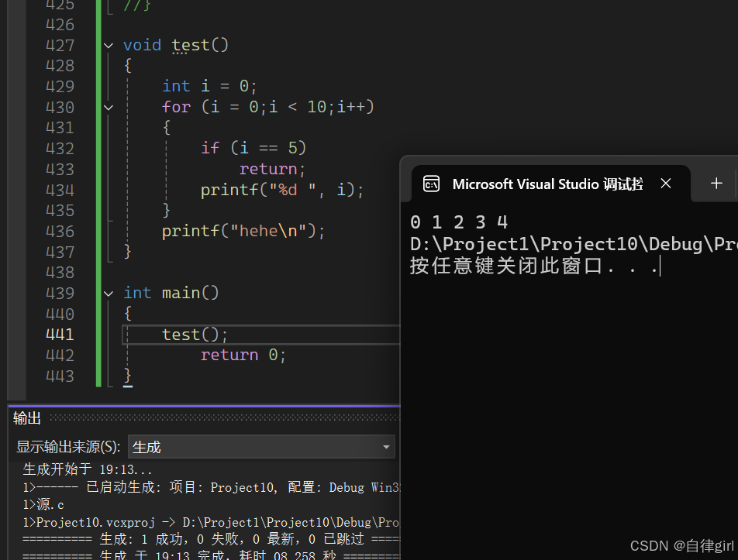Click line number 427 in the gutter
The width and height of the screenshot is (738, 560).
point(60,45)
